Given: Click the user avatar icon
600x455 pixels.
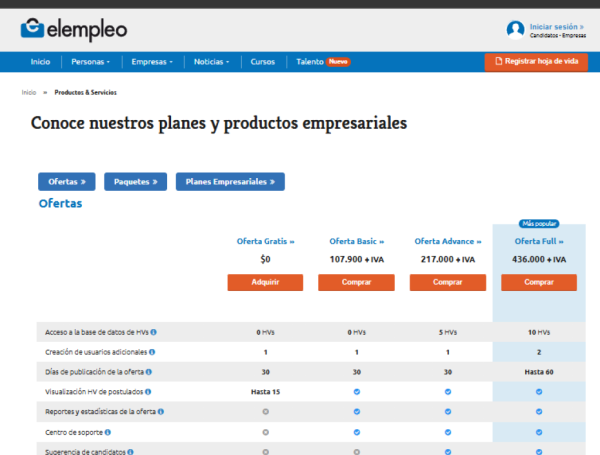Looking at the screenshot, I should pos(515,30).
